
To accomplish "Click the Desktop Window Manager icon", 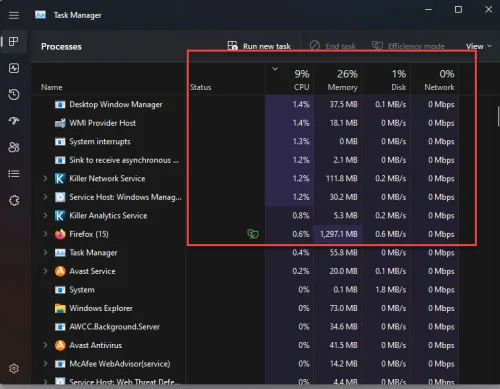I will [x=60, y=105].
